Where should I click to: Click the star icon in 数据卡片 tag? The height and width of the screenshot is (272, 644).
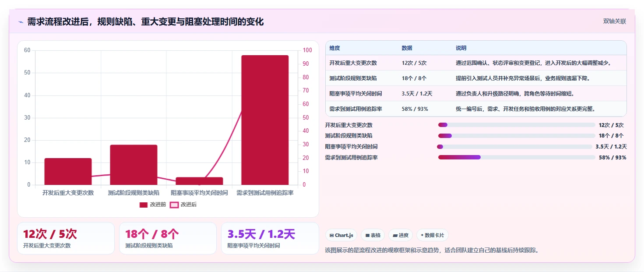pyautogui.click(x=422, y=235)
